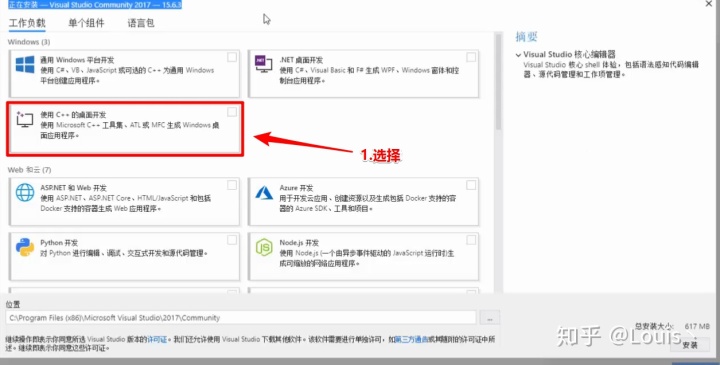Select the Node.js 开发 workload title
The height and width of the screenshot is (365, 720).
(x=299, y=243)
